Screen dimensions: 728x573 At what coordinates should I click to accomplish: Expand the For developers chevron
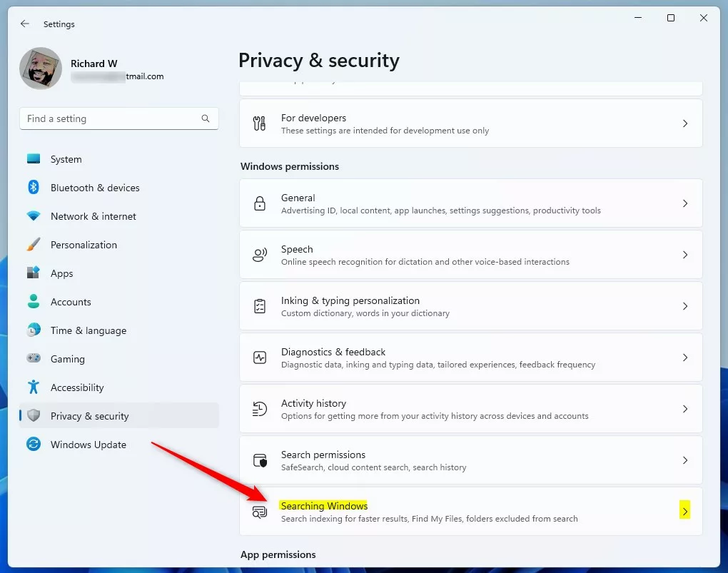point(685,123)
